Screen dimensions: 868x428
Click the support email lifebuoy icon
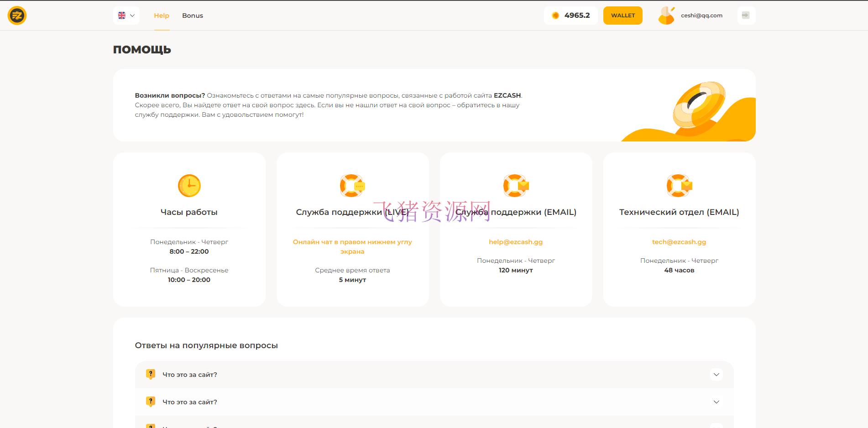click(x=515, y=186)
